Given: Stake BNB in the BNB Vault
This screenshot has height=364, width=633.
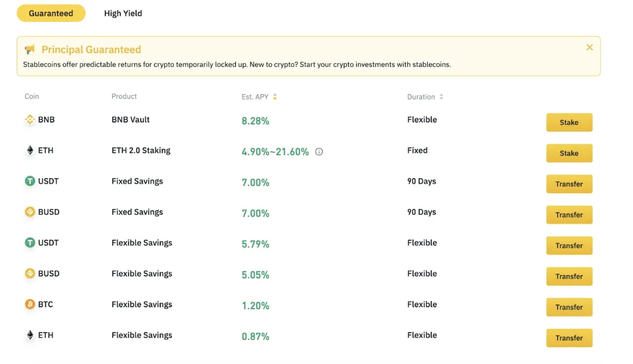Looking at the screenshot, I should (x=569, y=122).
